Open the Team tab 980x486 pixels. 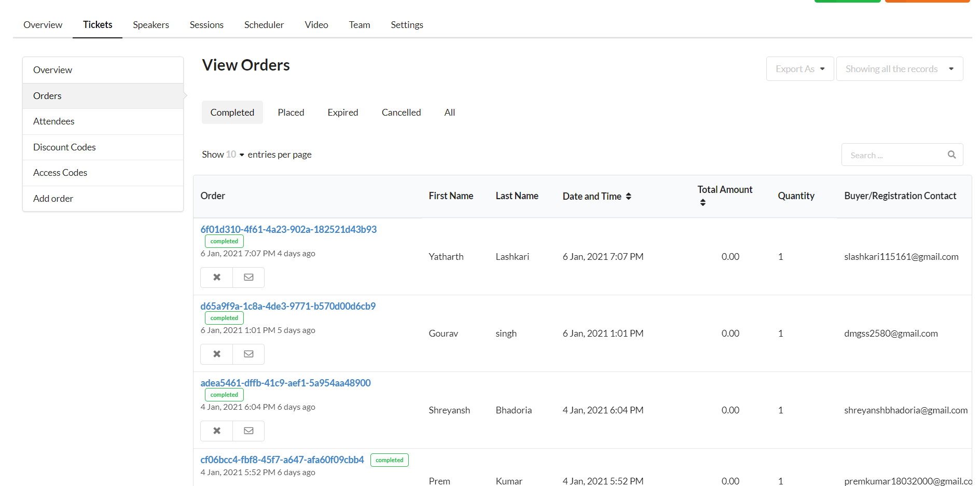click(360, 25)
